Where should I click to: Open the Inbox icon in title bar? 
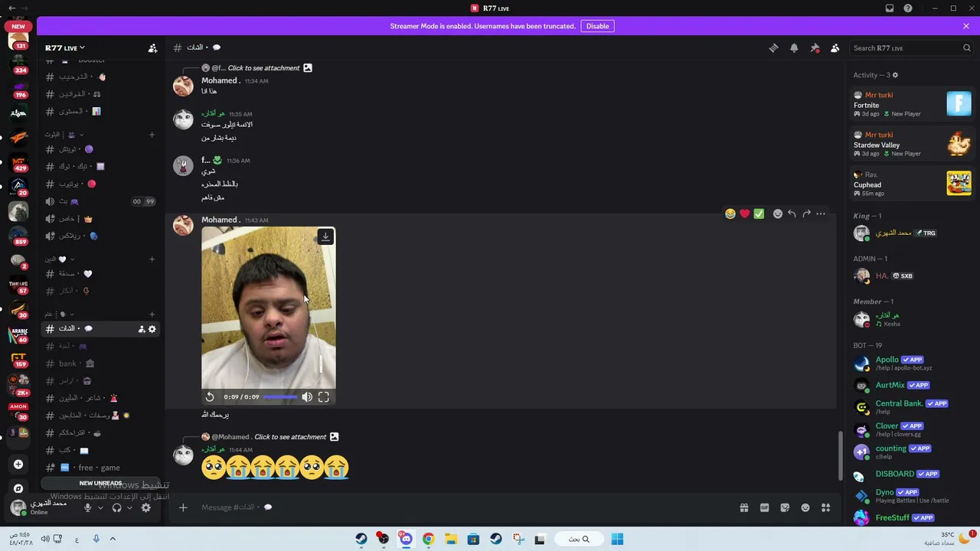pyautogui.click(x=890, y=8)
